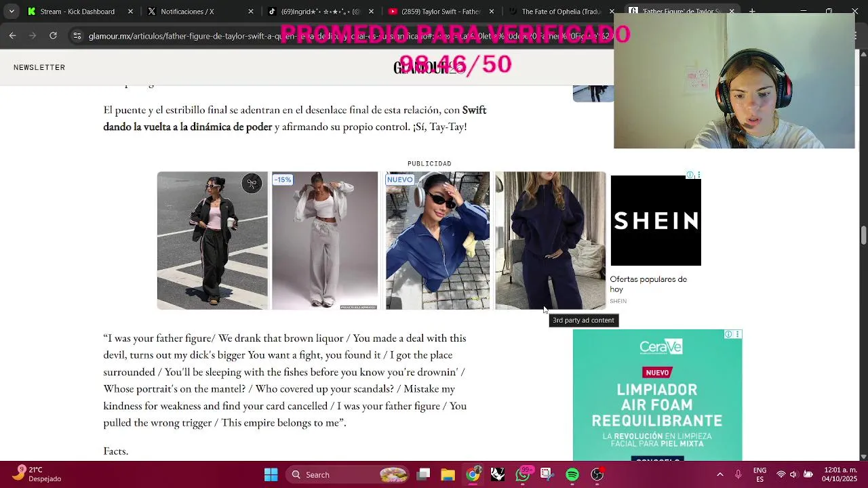Open AdChoices info on the SHEIN ad

(x=690, y=175)
